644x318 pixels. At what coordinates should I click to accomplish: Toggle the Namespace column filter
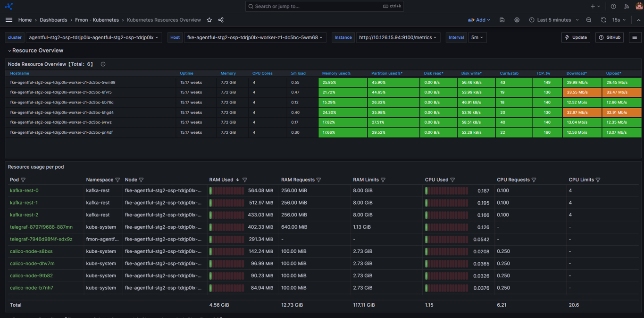coord(117,180)
